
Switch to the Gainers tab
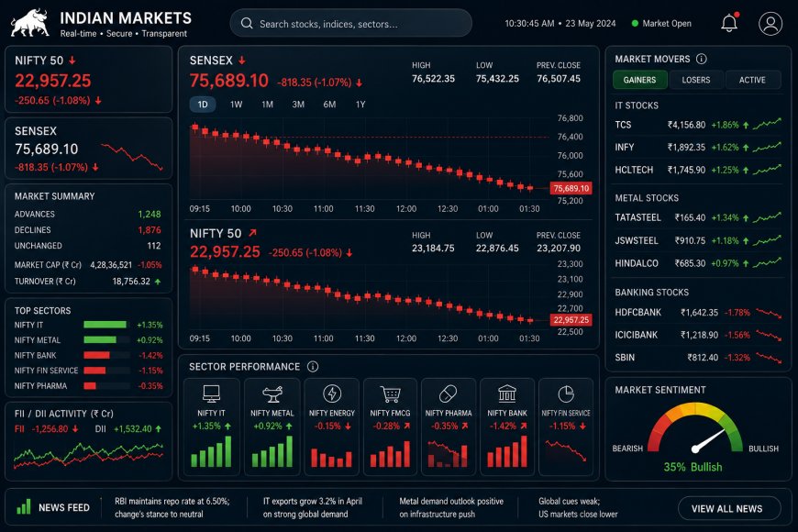639,80
